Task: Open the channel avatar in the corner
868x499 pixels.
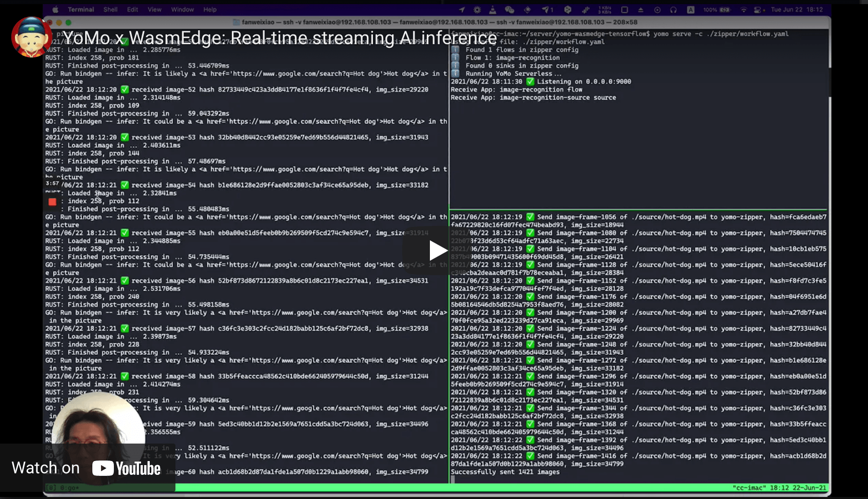Action: pyautogui.click(x=32, y=37)
